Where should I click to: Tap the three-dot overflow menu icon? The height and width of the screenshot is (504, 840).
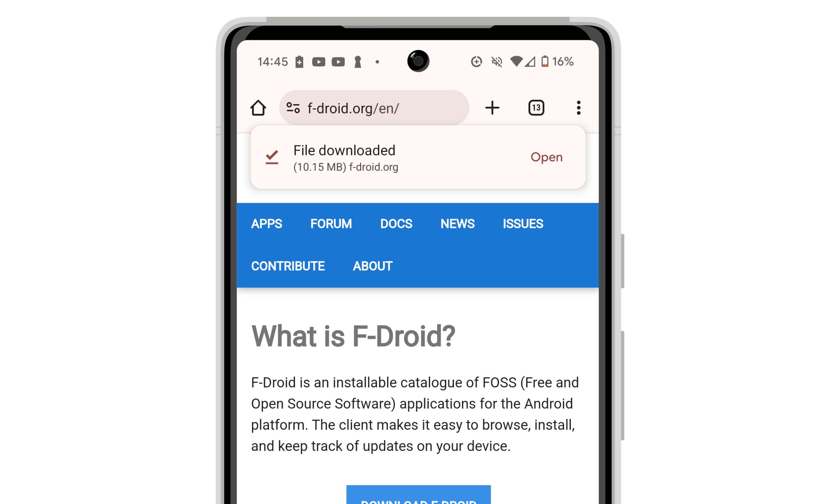pyautogui.click(x=578, y=108)
